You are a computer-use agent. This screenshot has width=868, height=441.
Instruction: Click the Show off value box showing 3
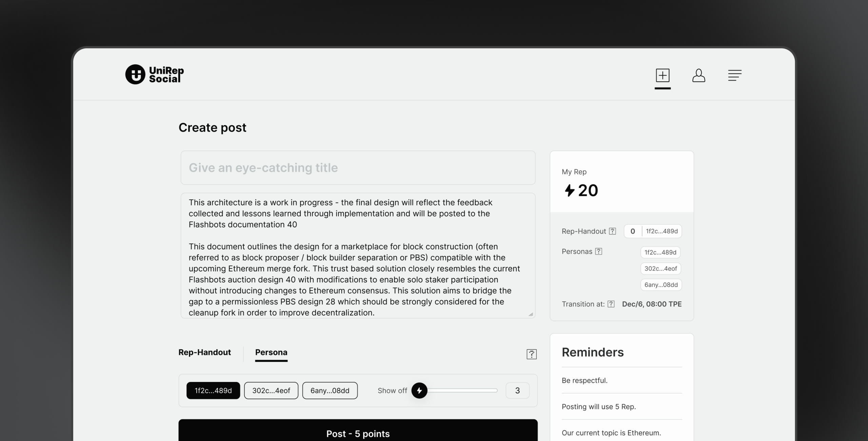(517, 390)
